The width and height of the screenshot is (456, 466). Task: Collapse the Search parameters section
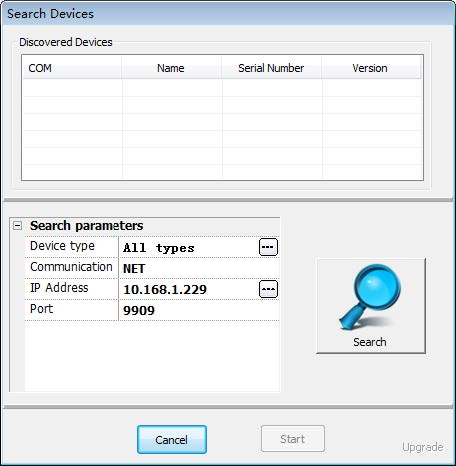coord(17,226)
